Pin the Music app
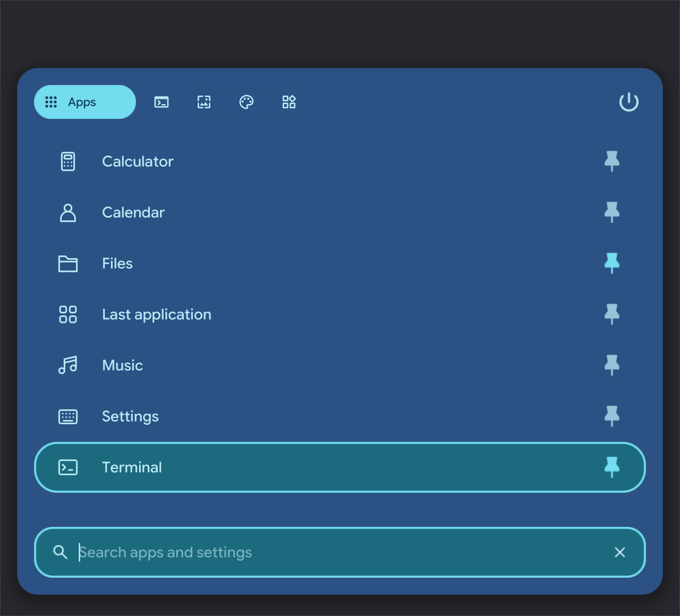 pos(612,365)
